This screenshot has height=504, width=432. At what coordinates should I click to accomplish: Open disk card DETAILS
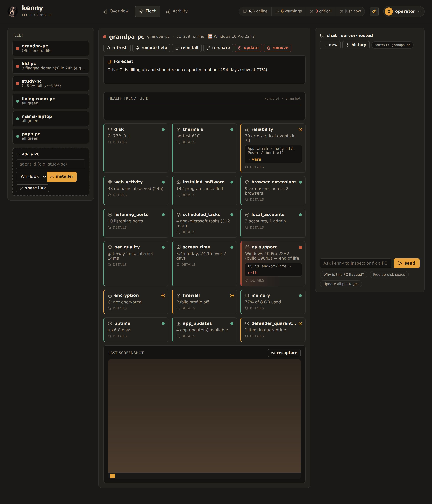click(x=117, y=142)
